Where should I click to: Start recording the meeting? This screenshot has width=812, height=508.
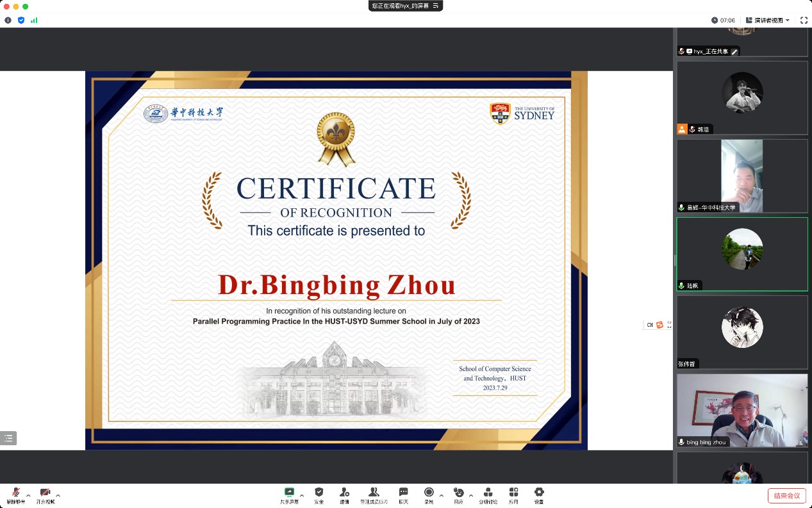429,493
